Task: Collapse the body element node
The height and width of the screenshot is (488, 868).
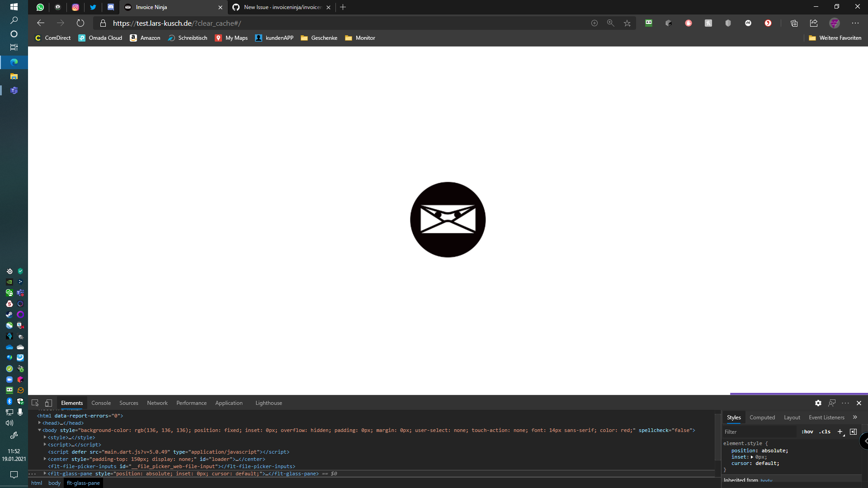Action: pos(40,430)
